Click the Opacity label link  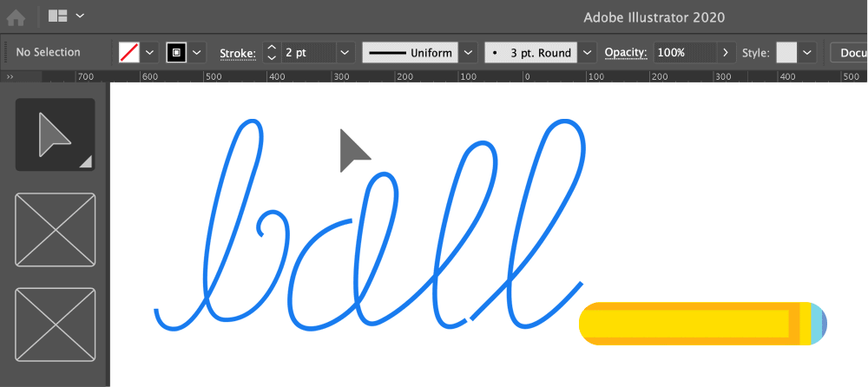[625, 53]
